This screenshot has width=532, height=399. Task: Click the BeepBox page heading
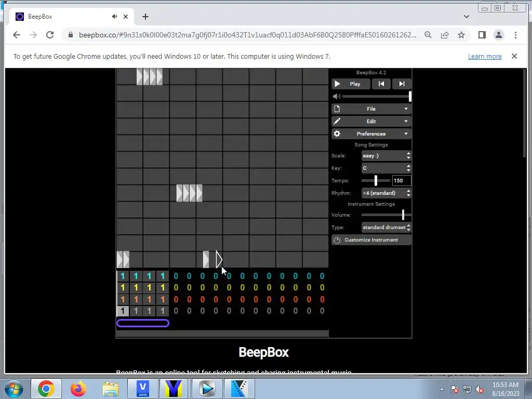click(263, 352)
